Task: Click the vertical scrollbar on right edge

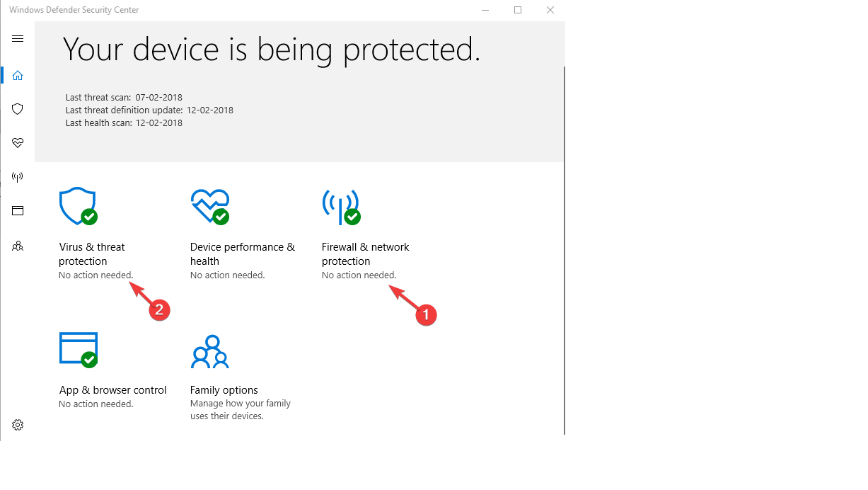Action: pos(564,248)
